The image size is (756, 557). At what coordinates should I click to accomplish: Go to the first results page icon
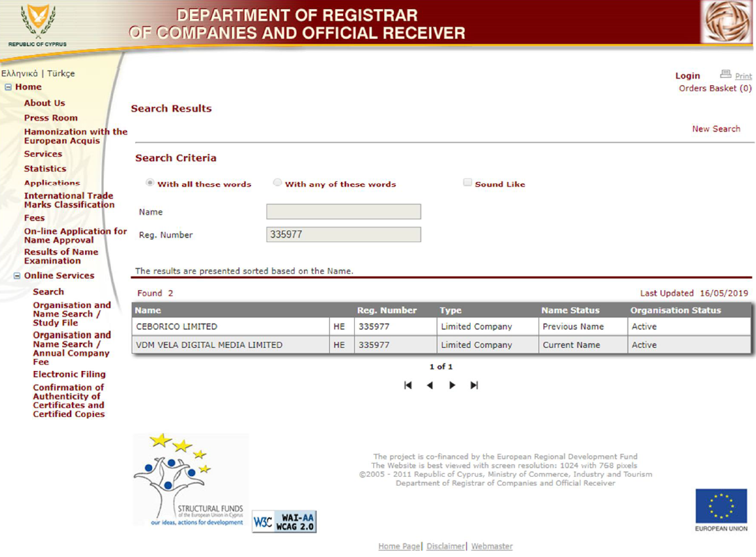click(408, 386)
